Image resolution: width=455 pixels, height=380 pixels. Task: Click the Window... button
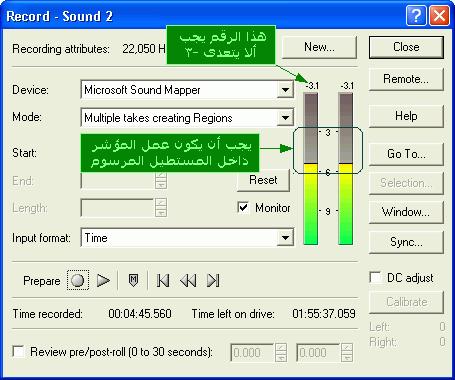point(406,212)
